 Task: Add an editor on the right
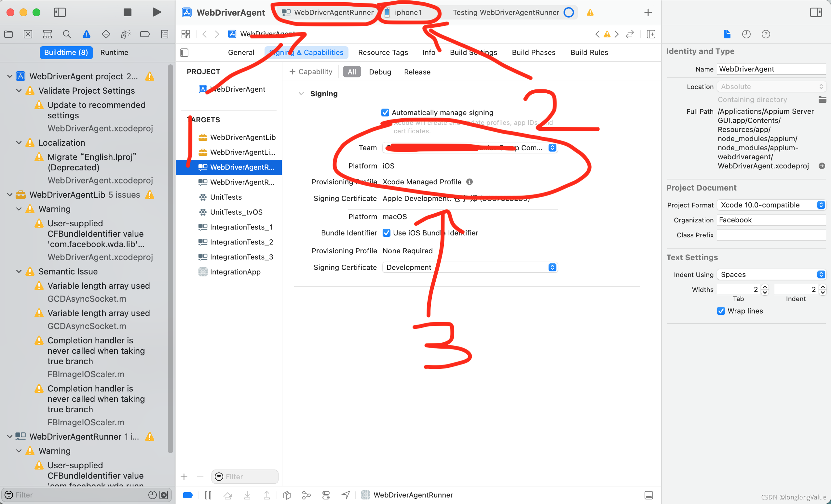pyautogui.click(x=651, y=34)
